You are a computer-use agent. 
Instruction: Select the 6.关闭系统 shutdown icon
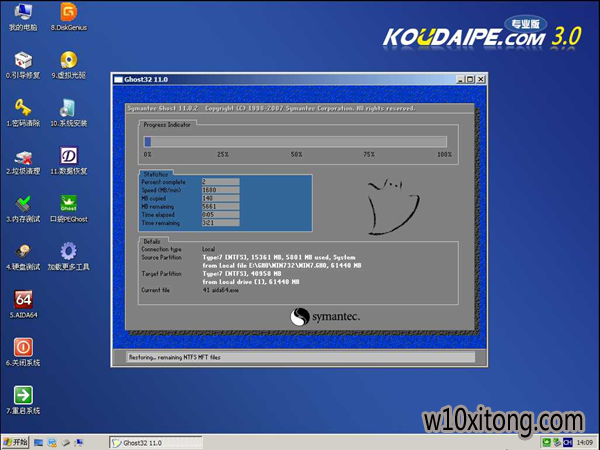click(23, 352)
